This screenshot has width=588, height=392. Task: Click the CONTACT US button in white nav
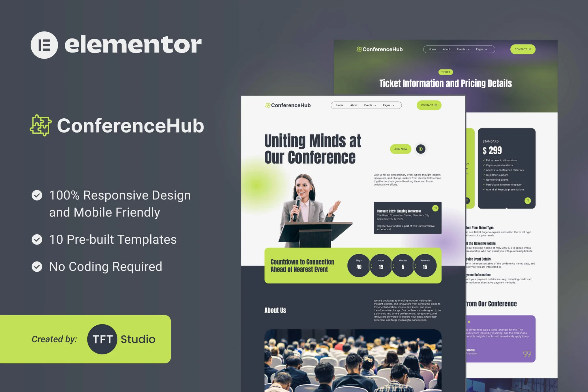pos(429,104)
